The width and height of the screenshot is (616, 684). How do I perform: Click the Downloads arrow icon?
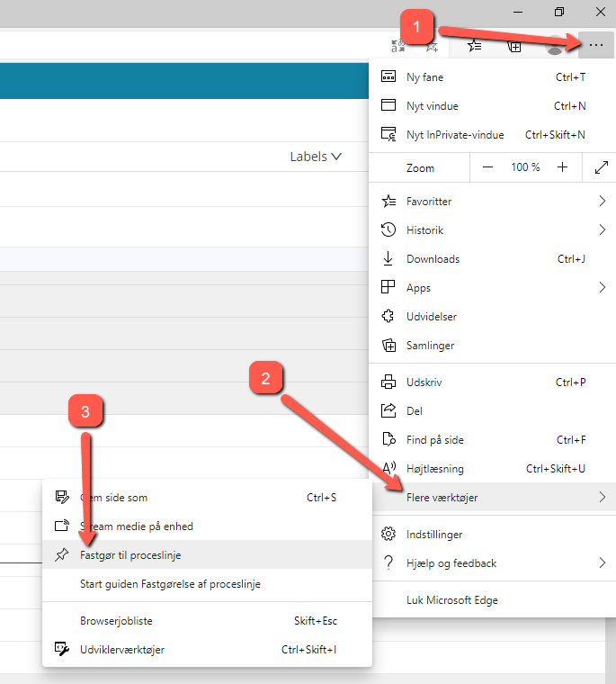(x=388, y=258)
